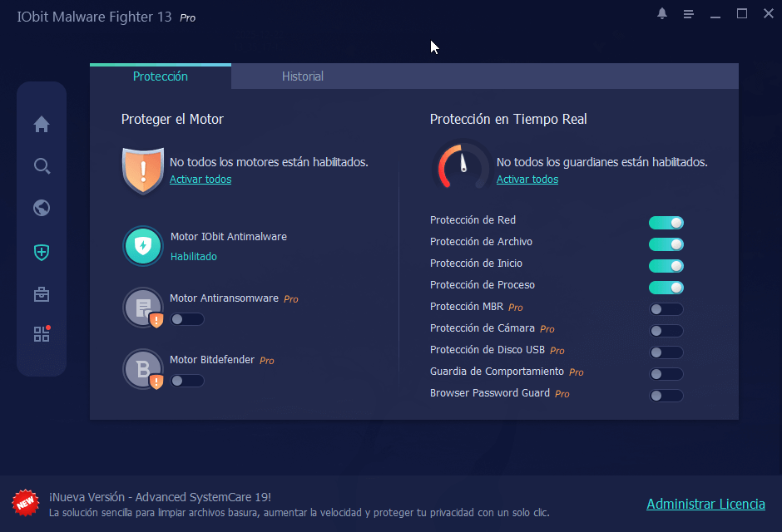This screenshot has width=782, height=532.
Task: Click the Motor Antiransomware label
Action: [224, 298]
